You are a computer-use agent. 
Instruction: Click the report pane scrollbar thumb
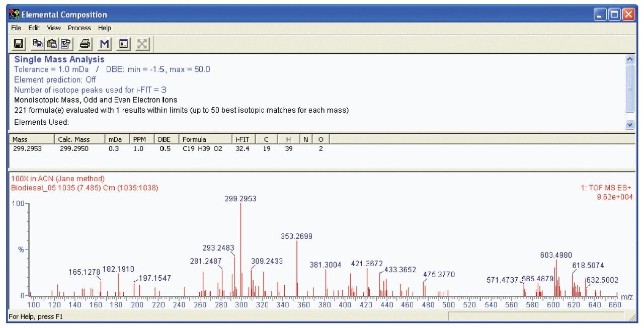coord(629,88)
